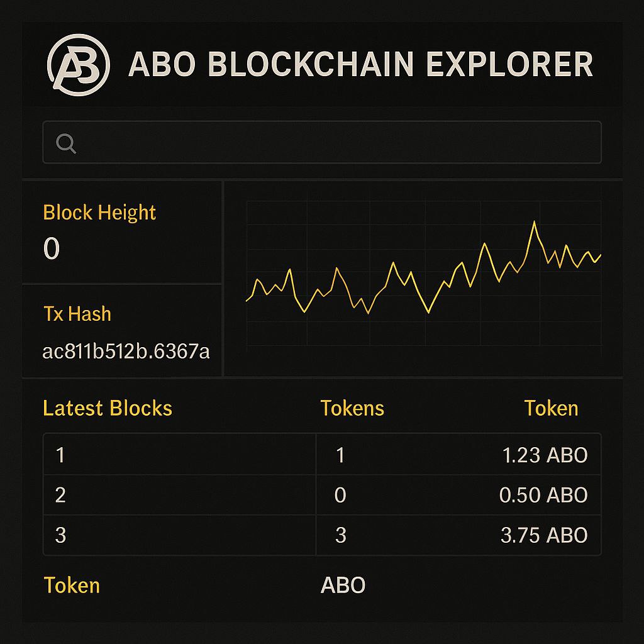Screen dimensions: 644x644
Task: Open the Latest Blocks header
Action: point(108,408)
